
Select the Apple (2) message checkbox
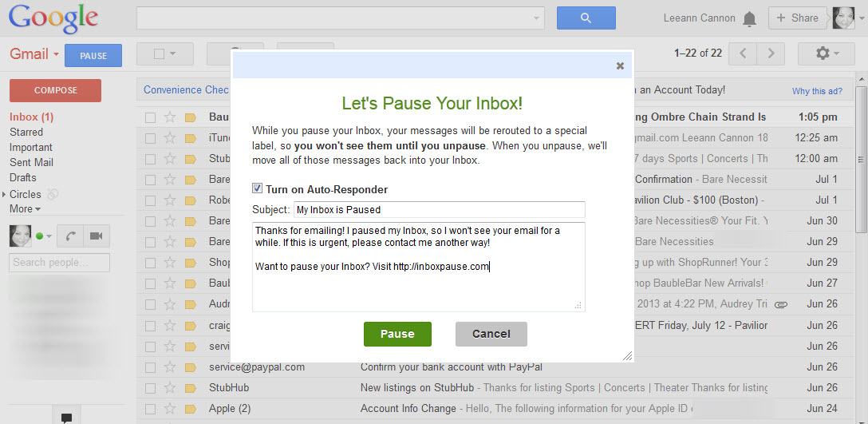[x=150, y=410]
